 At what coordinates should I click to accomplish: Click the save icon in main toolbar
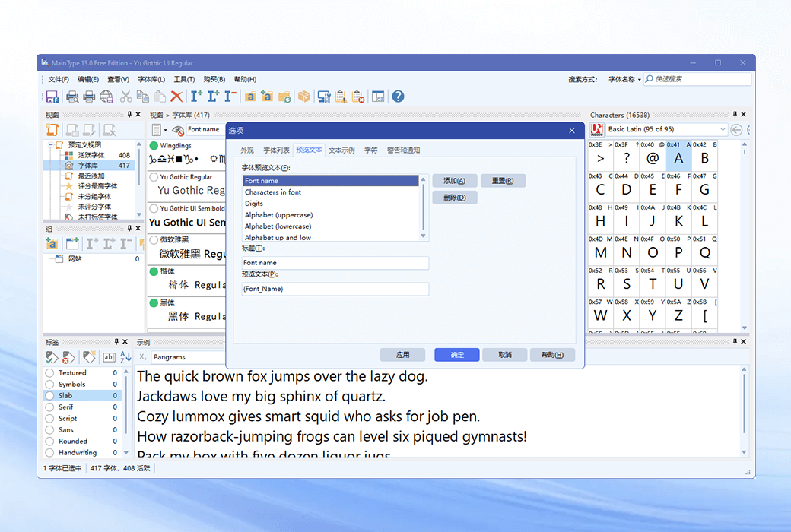52,97
